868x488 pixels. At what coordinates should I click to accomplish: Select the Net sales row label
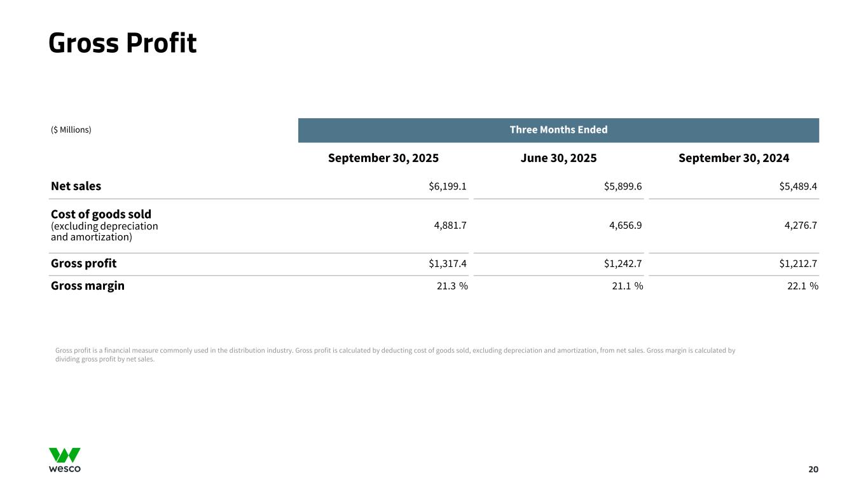click(x=76, y=186)
